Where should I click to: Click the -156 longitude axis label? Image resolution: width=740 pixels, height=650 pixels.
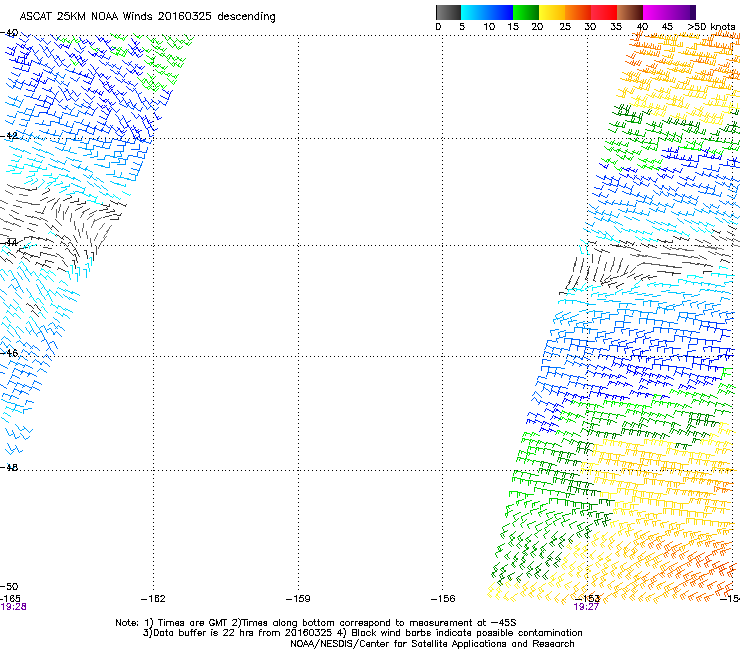tap(443, 599)
